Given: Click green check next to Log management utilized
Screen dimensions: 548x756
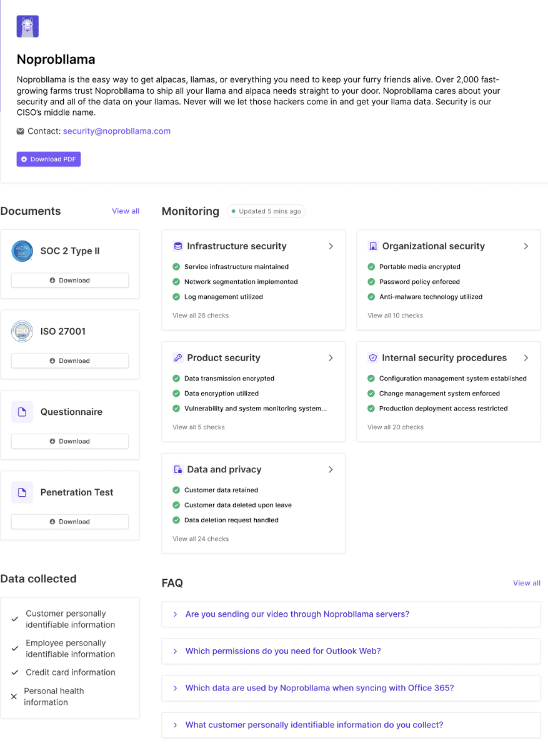Looking at the screenshot, I should [x=176, y=297].
